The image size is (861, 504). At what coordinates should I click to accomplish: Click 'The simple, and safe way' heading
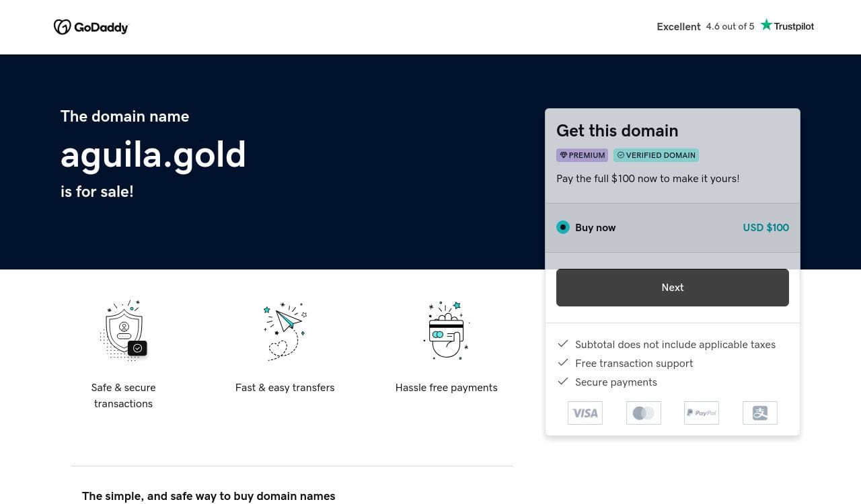(209, 496)
